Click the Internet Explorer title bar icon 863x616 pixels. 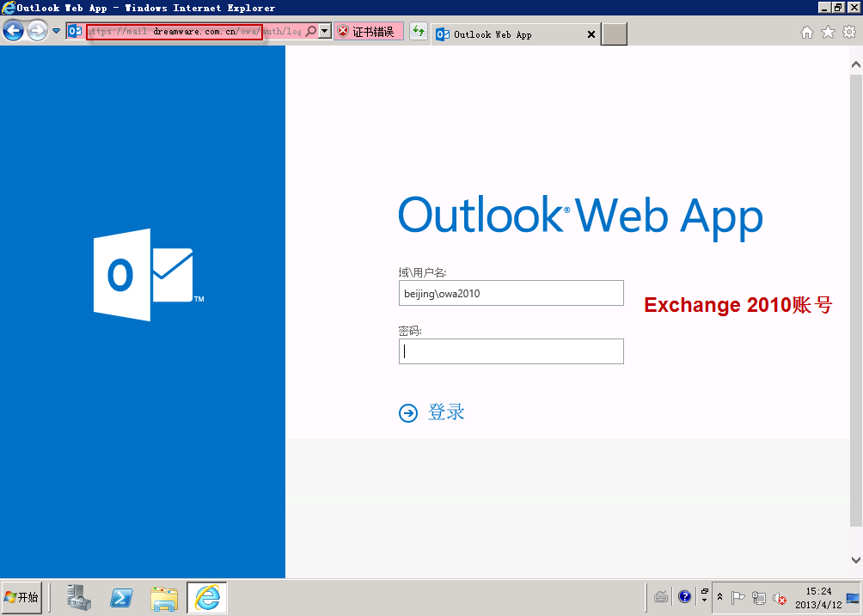[x=9, y=8]
